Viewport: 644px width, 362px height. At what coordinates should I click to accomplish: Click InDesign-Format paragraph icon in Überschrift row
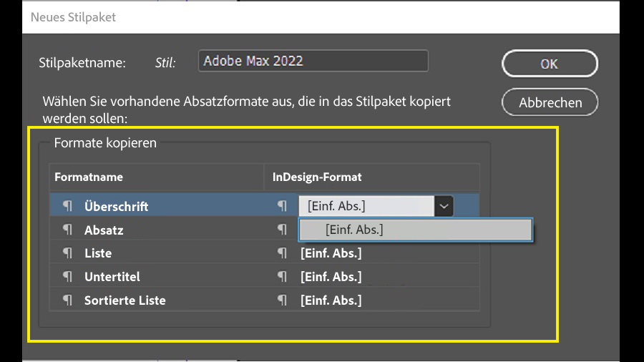coord(282,206)
